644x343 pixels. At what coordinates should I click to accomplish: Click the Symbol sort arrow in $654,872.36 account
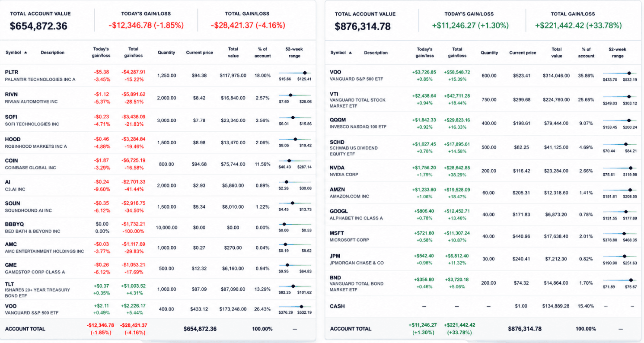26,53
